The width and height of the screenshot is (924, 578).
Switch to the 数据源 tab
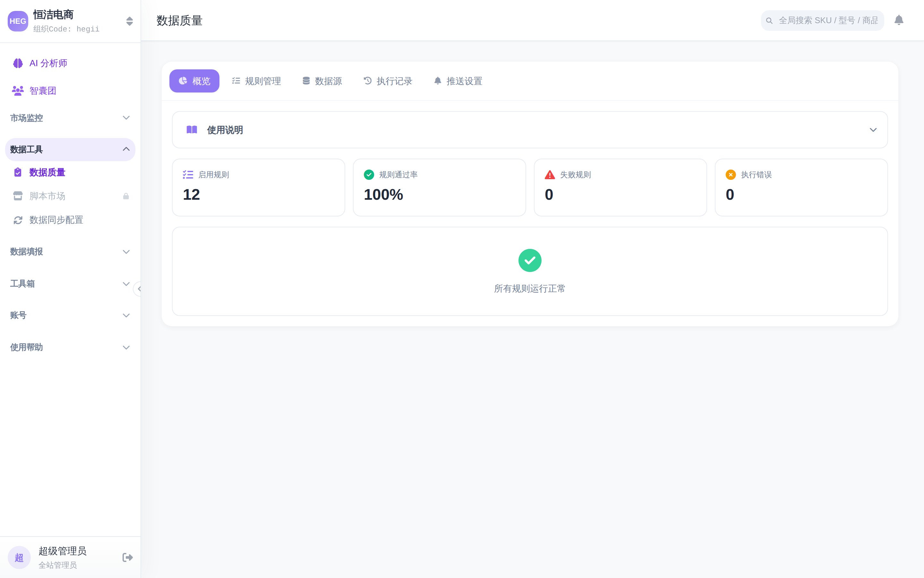click(x=322, y=81)
